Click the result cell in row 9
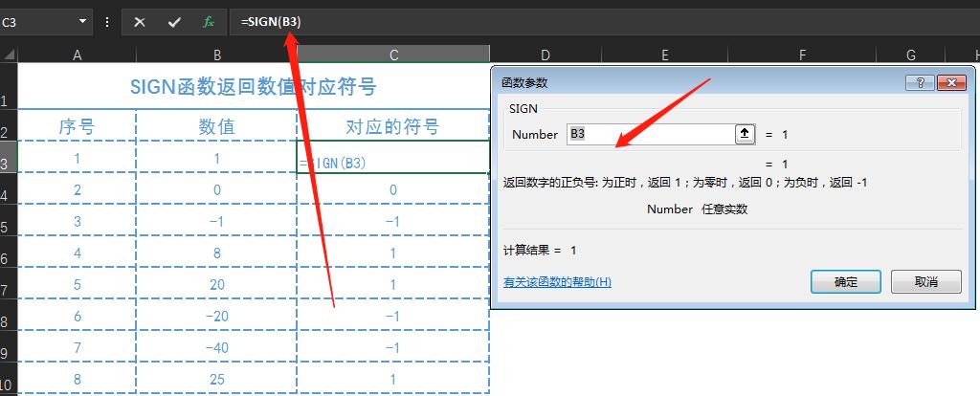980x396 pixels. point(393,346)
